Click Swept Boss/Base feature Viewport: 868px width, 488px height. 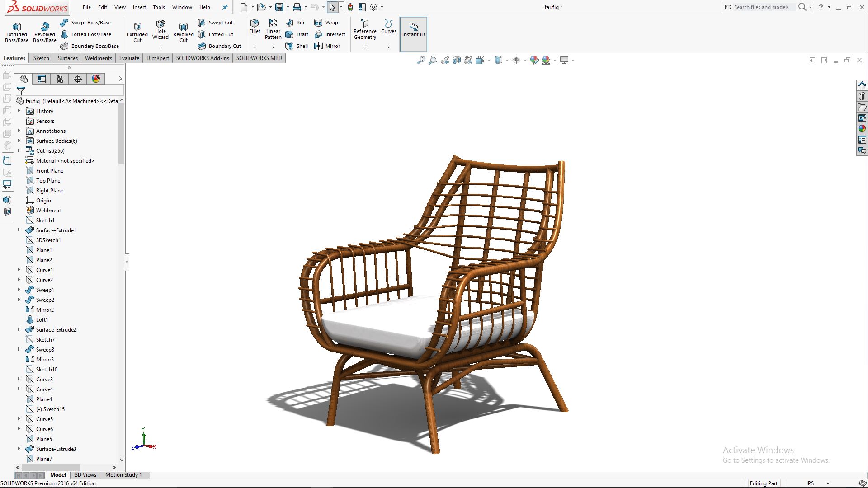click(x=85, y=23)
